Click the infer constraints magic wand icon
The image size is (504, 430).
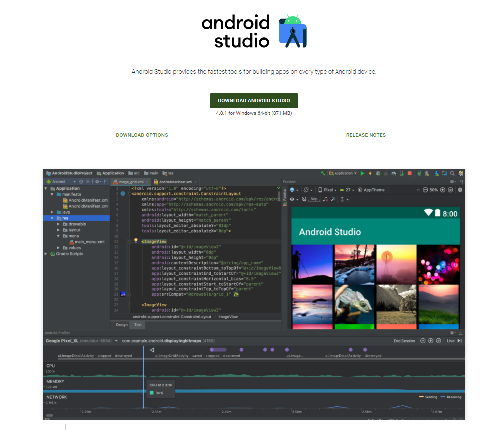click(333, 199)
